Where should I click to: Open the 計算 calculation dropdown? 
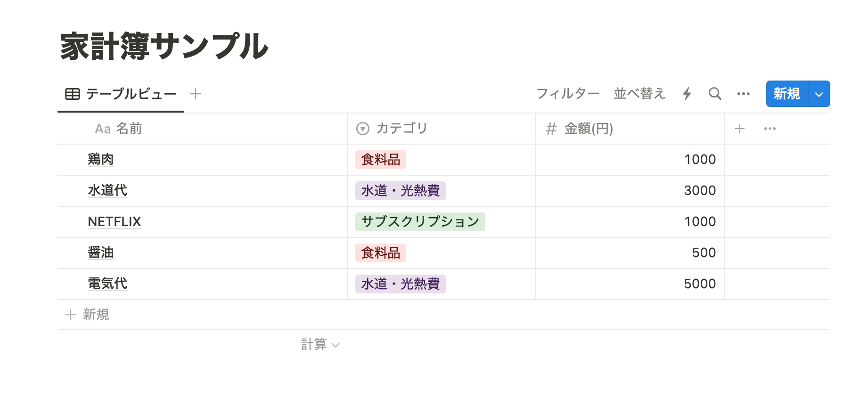tap(320, 345)
